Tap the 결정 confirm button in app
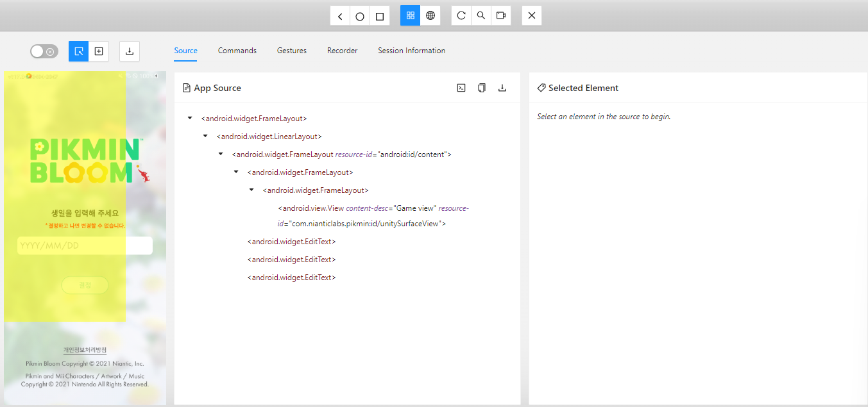The image size is (868, 407). tap(85, 285)
